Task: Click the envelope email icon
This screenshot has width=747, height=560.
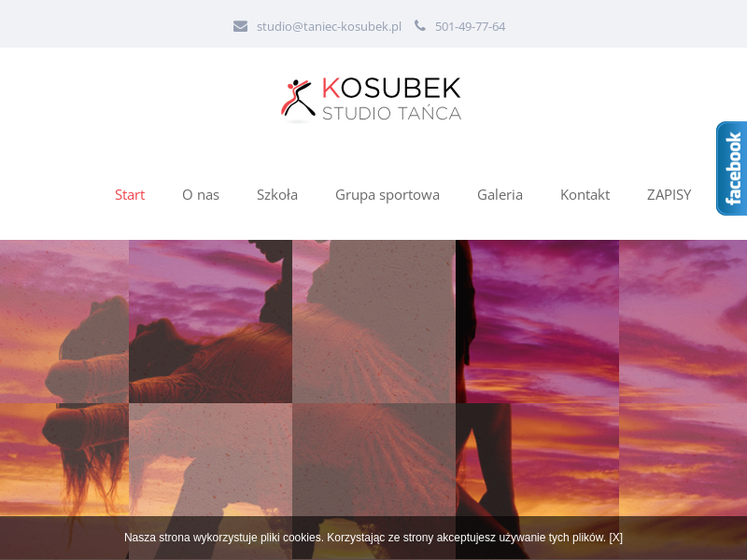Action: [240, 26]
